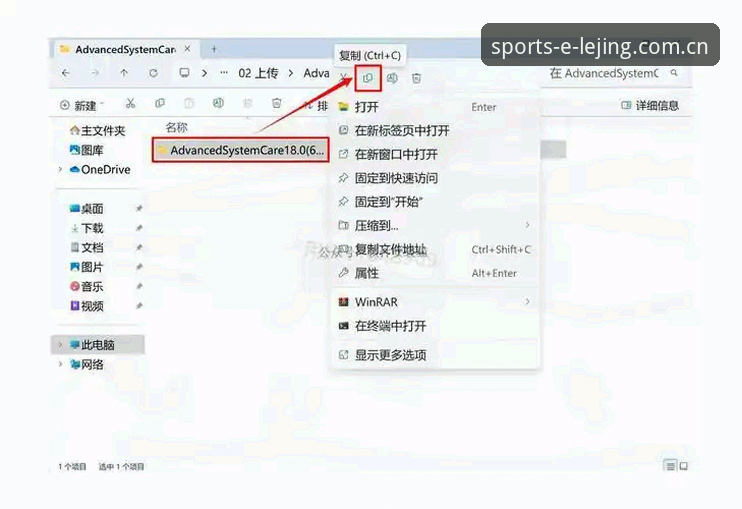Click the toolbar Copy icon beside scissors
Screen dimensions: 742x509
tap(160, 103)
